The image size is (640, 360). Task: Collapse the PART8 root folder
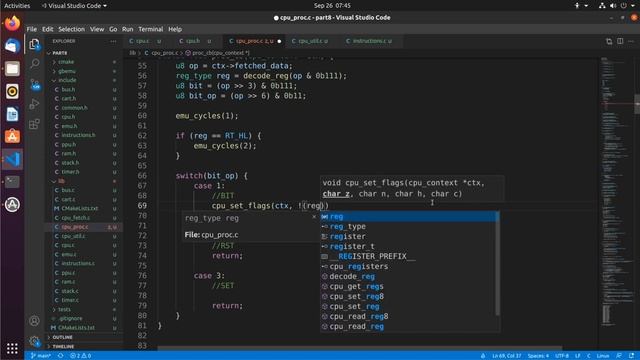(60, 53)
